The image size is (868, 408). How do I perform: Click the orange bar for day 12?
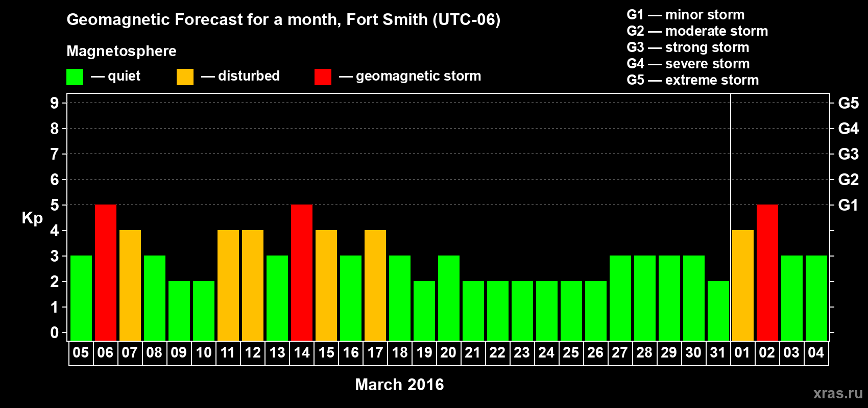click(x=253, y=285)
